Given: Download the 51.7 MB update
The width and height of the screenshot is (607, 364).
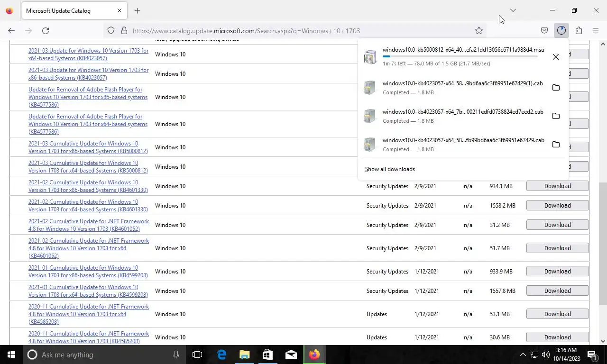Looking at the screenshot, I should pyautogui.click(x=557, y=248).
